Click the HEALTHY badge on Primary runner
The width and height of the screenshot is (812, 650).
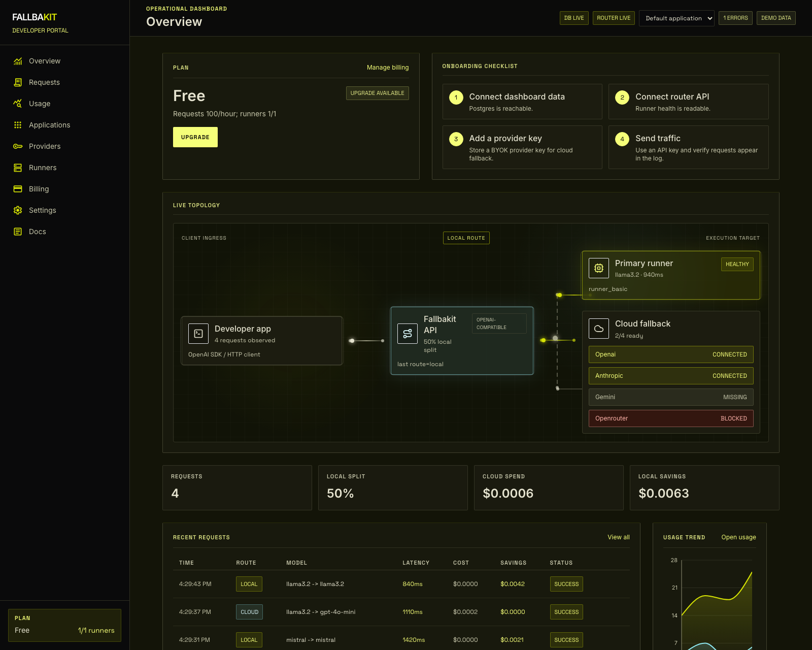737,264
